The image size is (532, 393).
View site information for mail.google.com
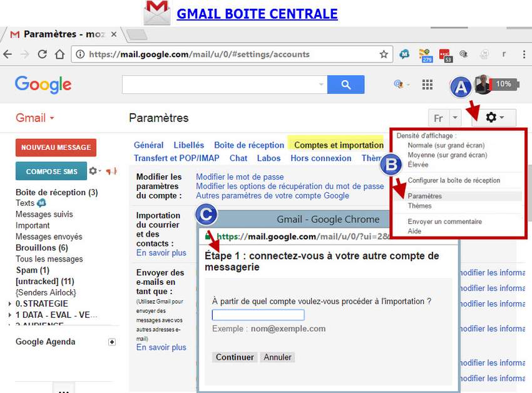[80, 54]
